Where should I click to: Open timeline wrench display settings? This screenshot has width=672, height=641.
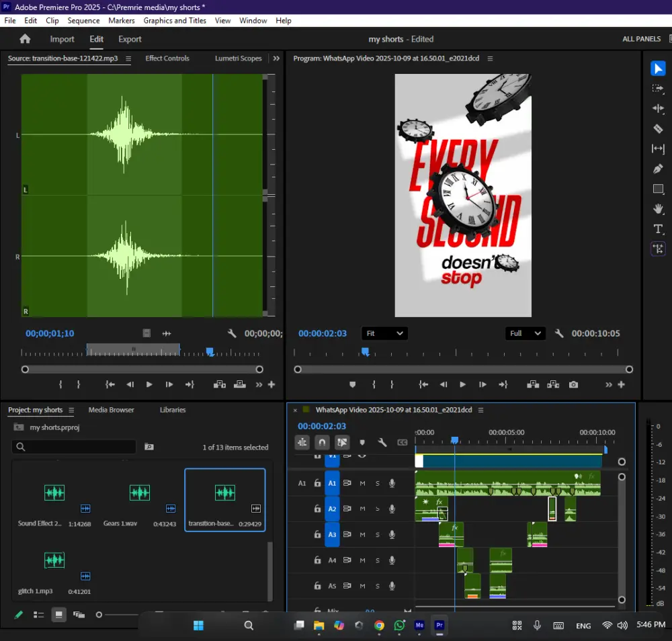[382, 442]
